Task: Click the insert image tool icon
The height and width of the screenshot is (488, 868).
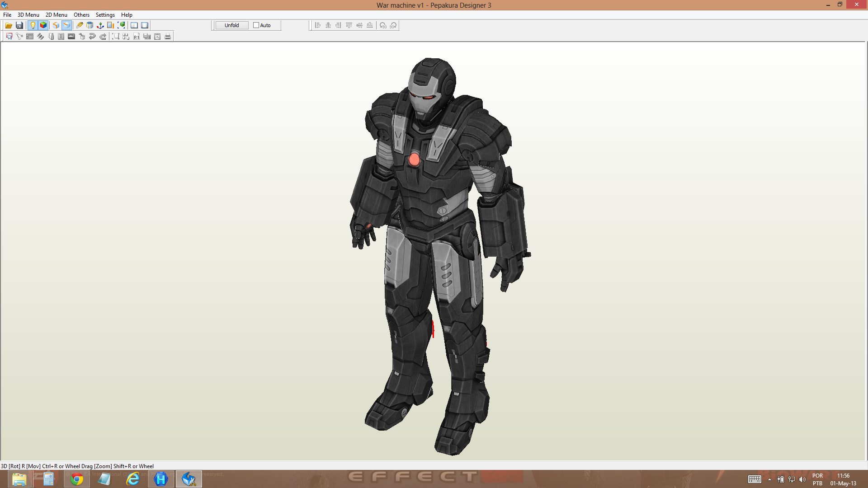Action: (71, 37)
